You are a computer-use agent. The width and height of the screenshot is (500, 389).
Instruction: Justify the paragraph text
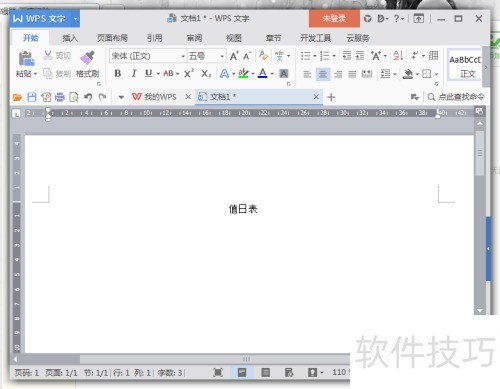point(352,74)
